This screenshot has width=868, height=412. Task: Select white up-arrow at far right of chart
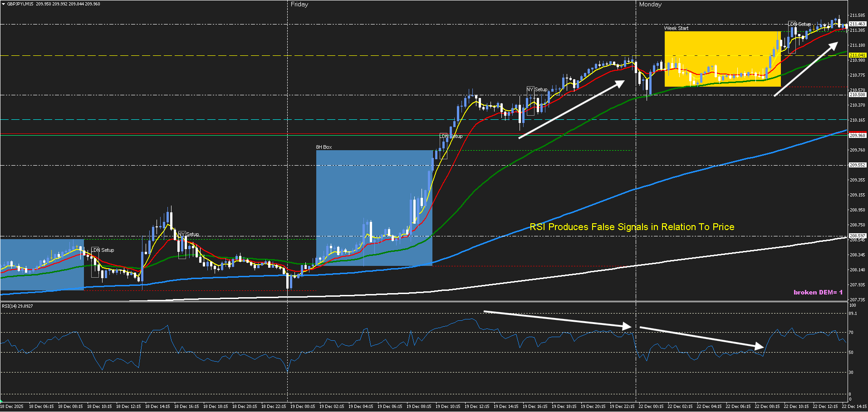(806, 69)
